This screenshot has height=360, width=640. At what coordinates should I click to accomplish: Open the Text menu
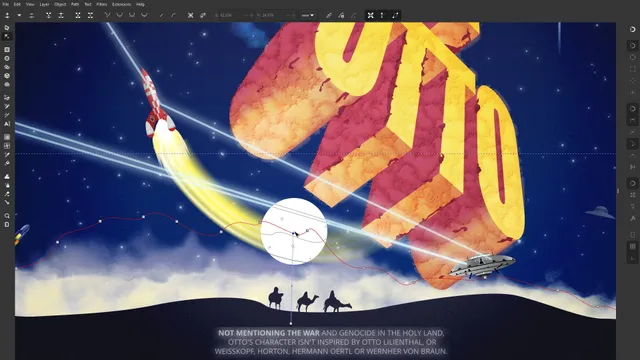pyautogui.click(x=88, y=4)
